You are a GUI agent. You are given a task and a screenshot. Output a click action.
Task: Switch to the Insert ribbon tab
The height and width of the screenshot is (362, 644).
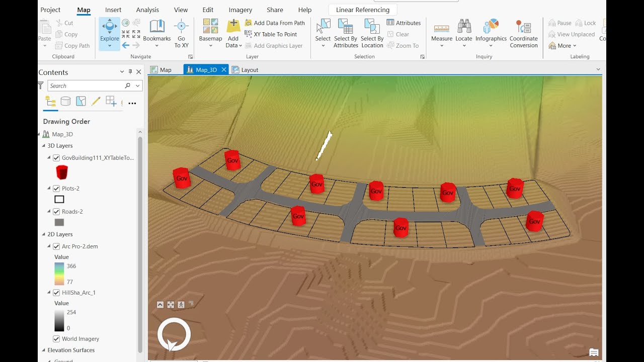coord(113,10)
